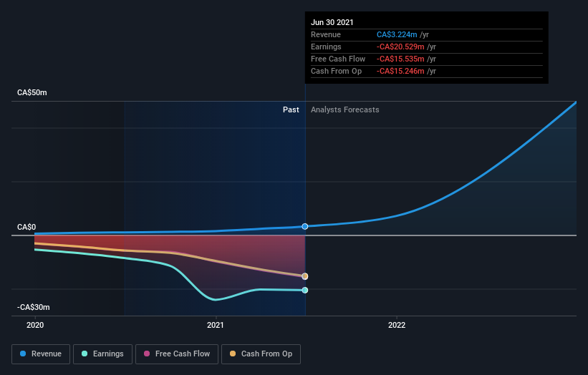This screenshot has height=375, width=588.
Task: Select the teal Earnings data point marker
Action: [305, 290]
